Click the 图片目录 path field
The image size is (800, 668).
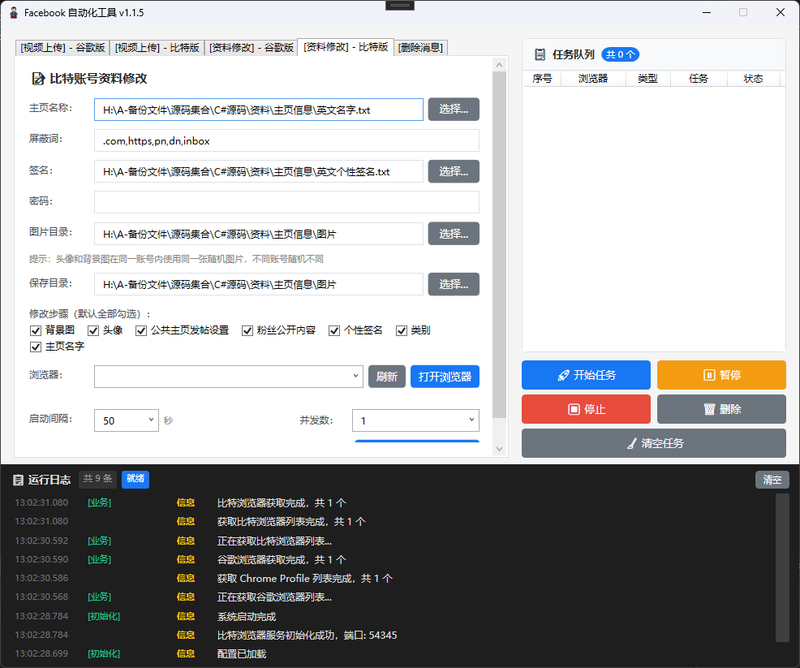click(259, 234)
